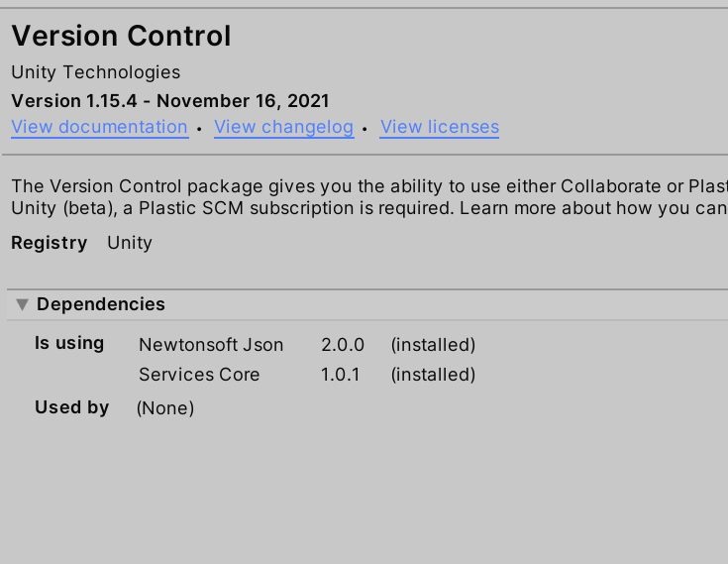Click the (None) used-by entry
The image size is (728, 564).
pyautogui.click(x=165, y=407)
